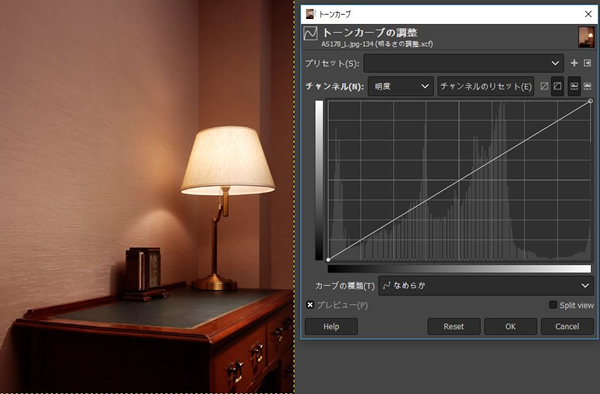Viewport: 600px width, 394px height.
Task: Select the perceptual histogram icon
Action: coord(587,86)
